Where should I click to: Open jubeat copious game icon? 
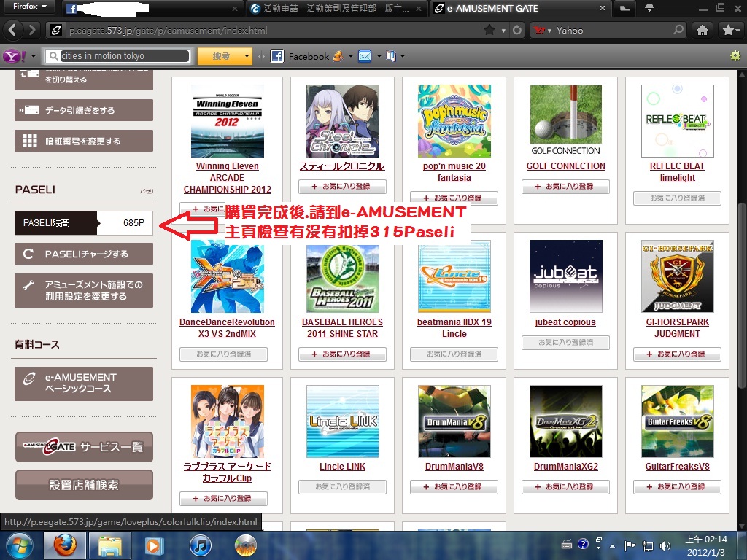pos(564,276)
